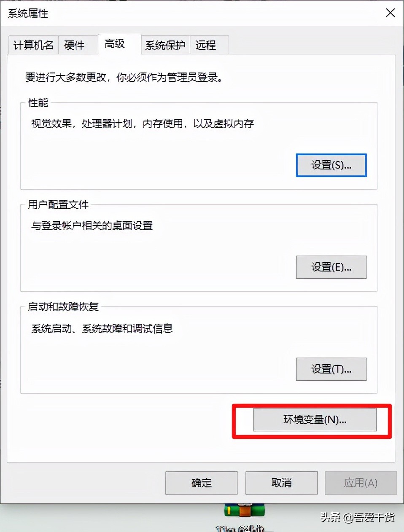Screen dimensions: 404x532
Task: Open the 硬件 tab
Action: pos(75,45)
